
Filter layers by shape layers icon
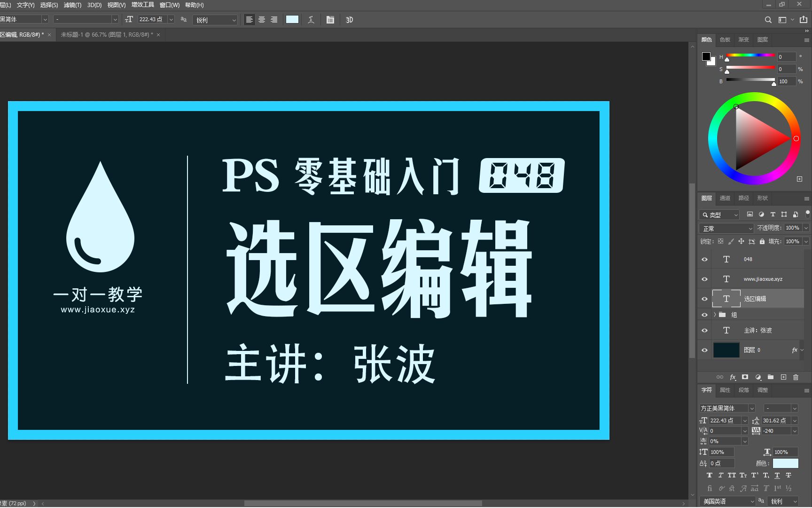click(x=784, y=214)
